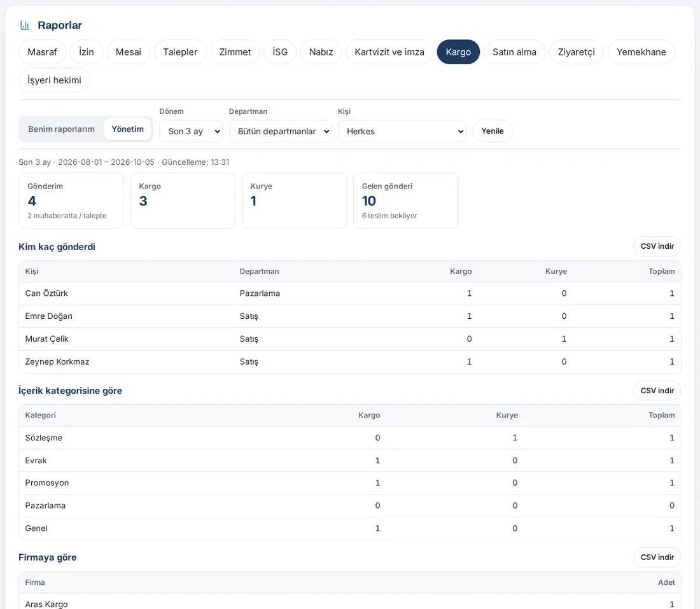Select the Murat Çelik row

tap(350, 339)
